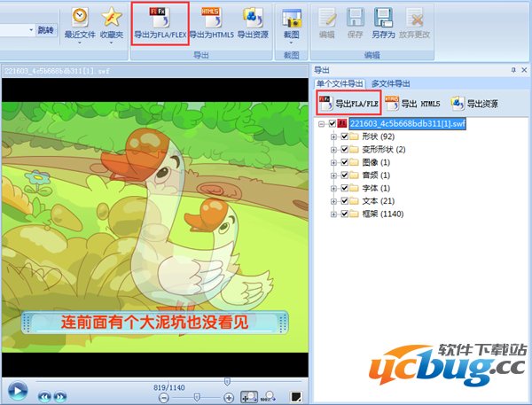
Task: Open the Recent Files dropdown arrow
Action: point(80,43)
